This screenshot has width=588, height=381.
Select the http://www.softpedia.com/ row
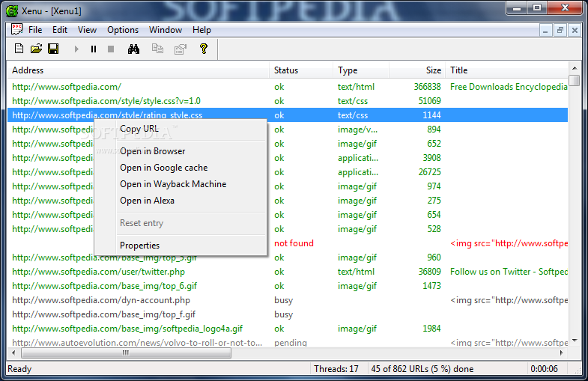tap(288, 87)
